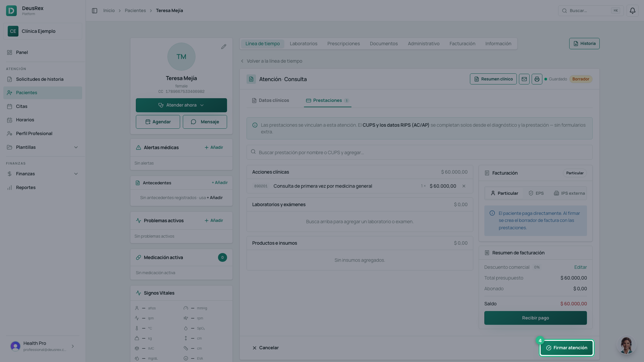Image resolution: width=644 pixels, height=362 pixels.
Task: Expand the Plantillas menu
Action: [43, 147]
